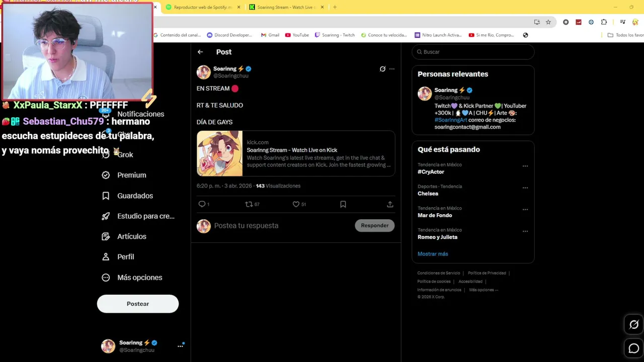
Task: Click the install app icon in address bar
Action: [537, 22]
